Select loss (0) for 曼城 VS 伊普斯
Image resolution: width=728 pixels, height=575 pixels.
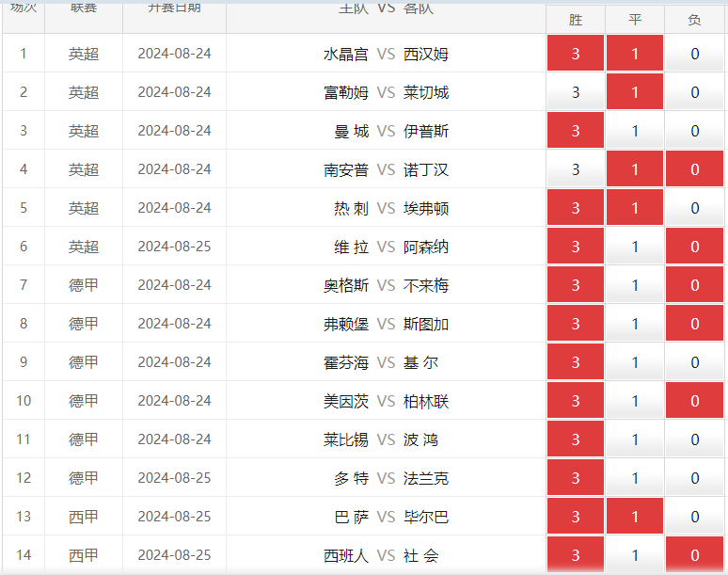pyautogui.click(x=694, y=131)
